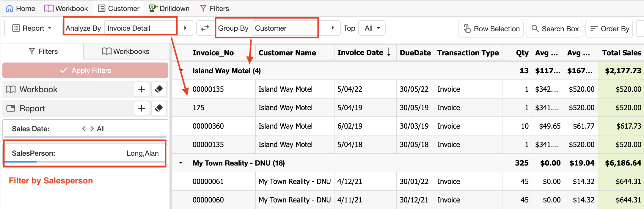Click invoice date 4/12/21
Image resolution: width=644 pixels, height=209 pixels.
click(x=350, y=181)
